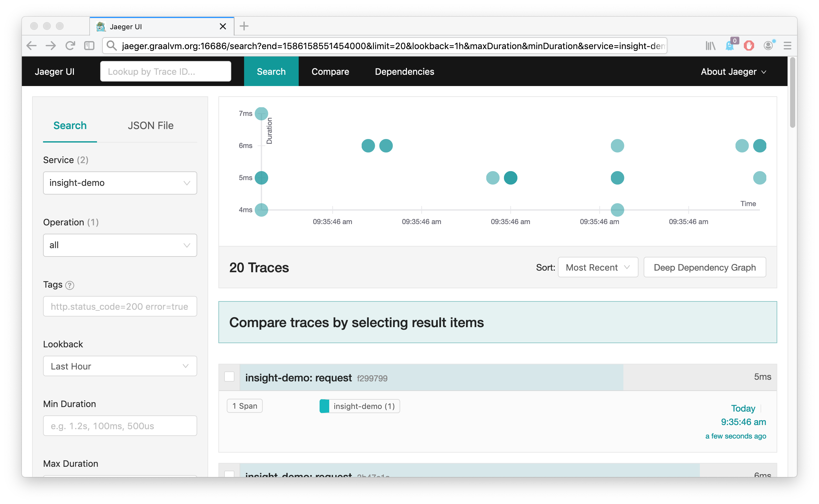Expand the Operation dropdown showing all

pos(120,245)
